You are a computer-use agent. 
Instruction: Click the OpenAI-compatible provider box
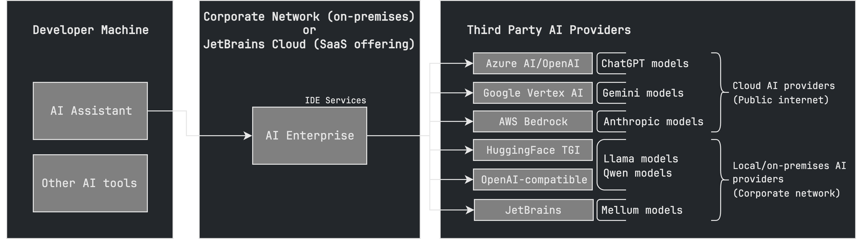tap(533, 179)
